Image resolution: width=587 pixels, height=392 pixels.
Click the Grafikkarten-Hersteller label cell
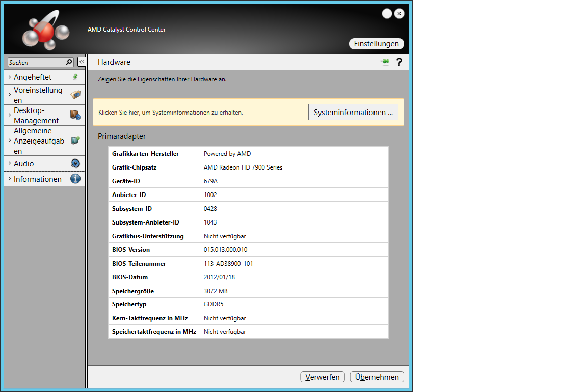[x=154, y=153]
